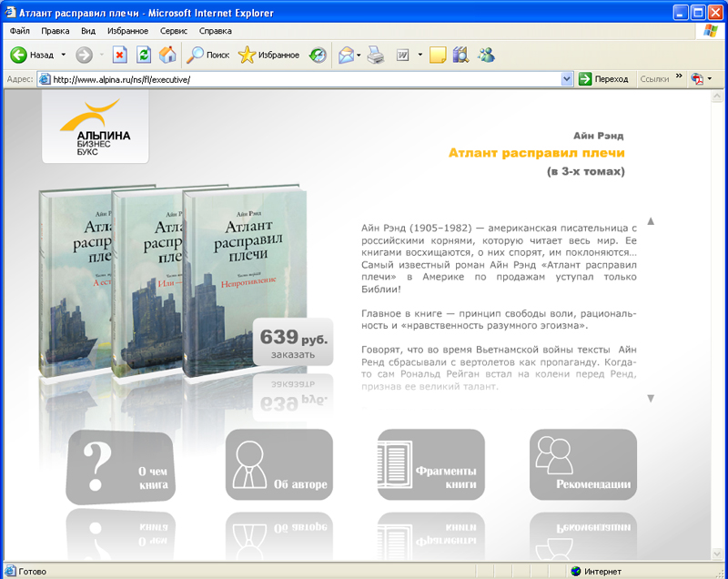Select the Непротивление book cover
The width and height of the screenshot is (728, 579).
point(245,283)
